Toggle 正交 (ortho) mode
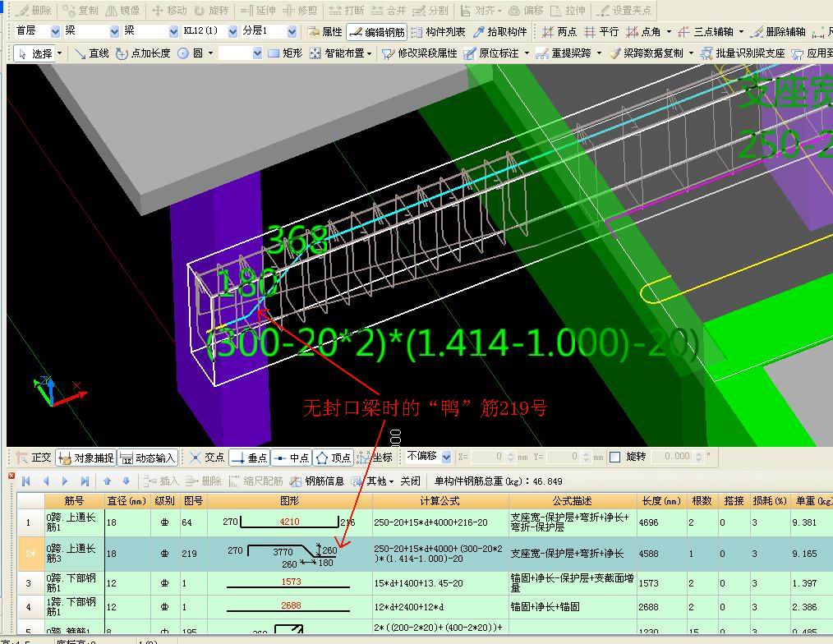The height and width of the screenshot is (644, 833). pos(34,458)
